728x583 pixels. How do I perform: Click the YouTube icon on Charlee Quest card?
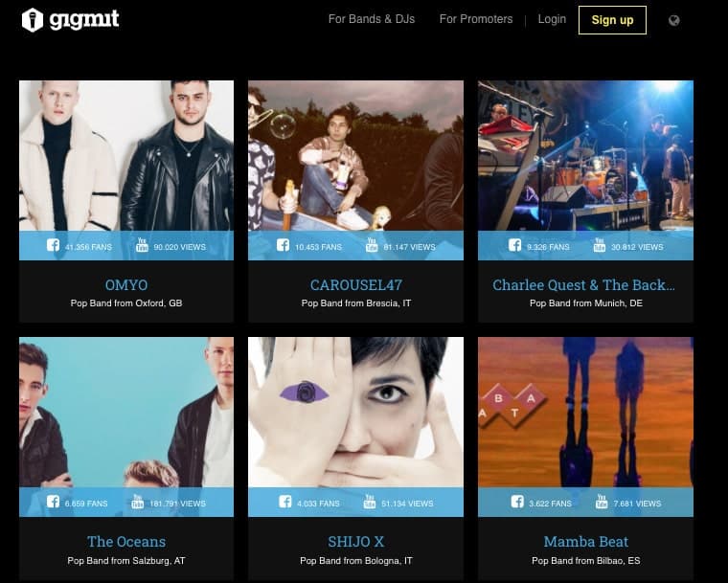599,245
